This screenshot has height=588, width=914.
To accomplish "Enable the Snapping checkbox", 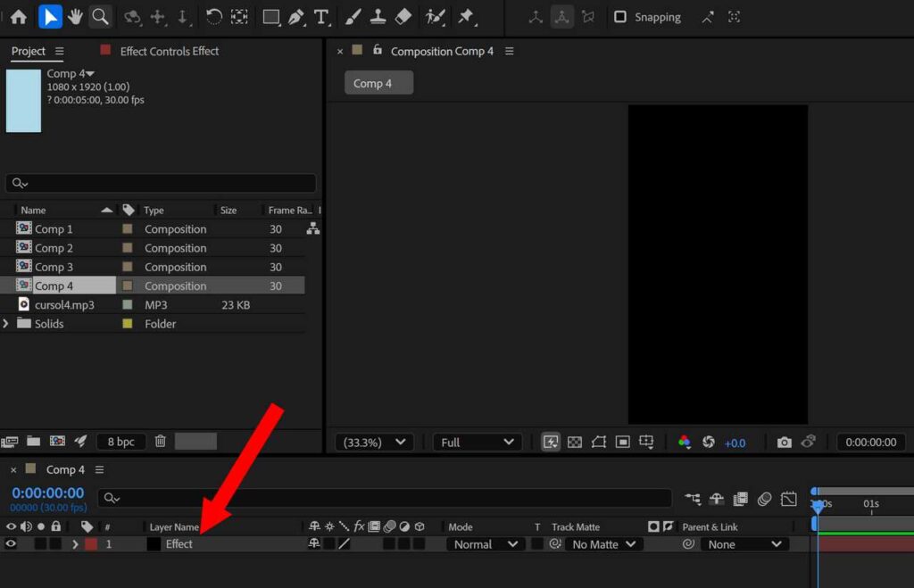I will (x=620, y=17).
